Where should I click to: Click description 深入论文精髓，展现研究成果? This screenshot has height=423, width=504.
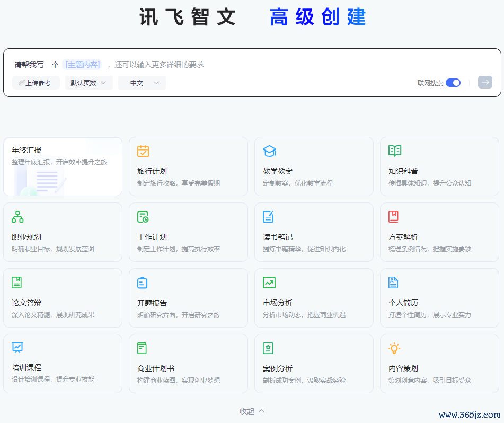click(53, 314)
